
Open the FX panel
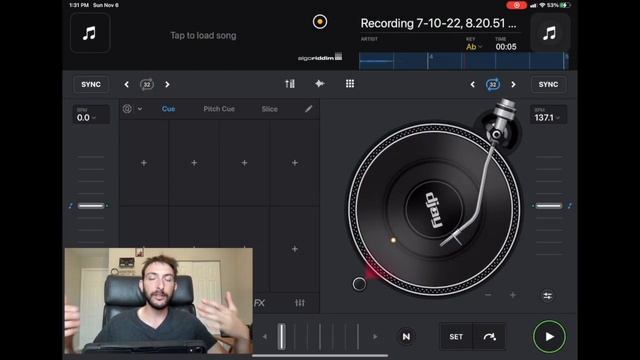coord(260,303)
